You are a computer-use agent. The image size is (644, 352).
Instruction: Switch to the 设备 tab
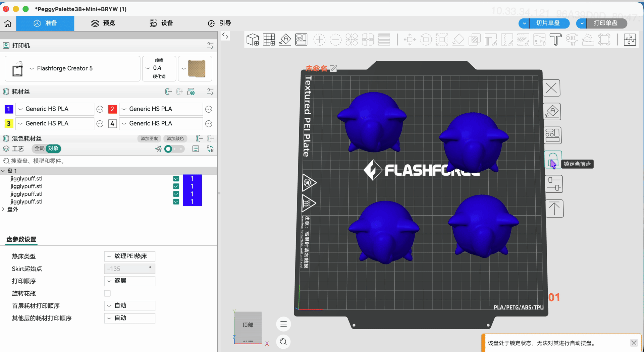point(161,23)
